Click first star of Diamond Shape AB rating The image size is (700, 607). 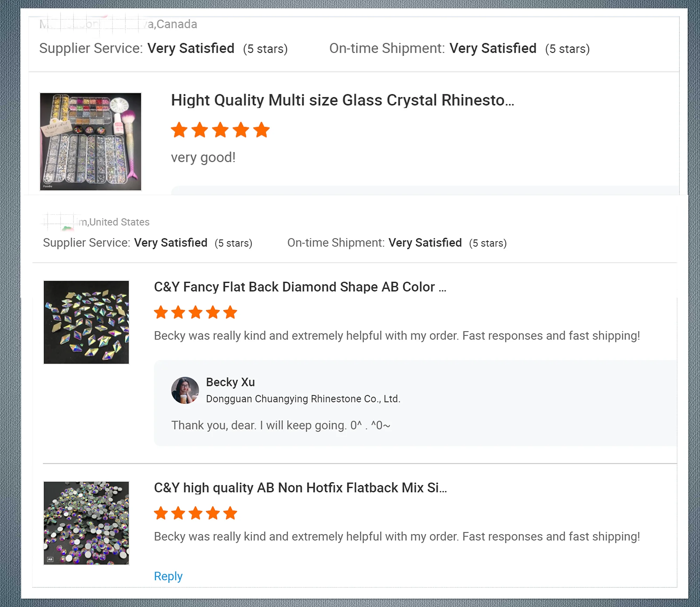pyautogui.click(x=161, y=312)
